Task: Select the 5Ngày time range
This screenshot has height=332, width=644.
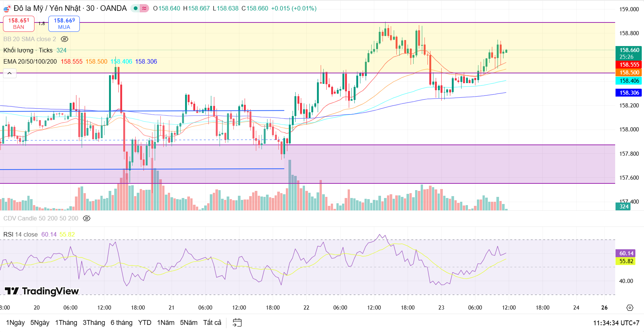Action: pyautogui.click(x=40, y=323)
